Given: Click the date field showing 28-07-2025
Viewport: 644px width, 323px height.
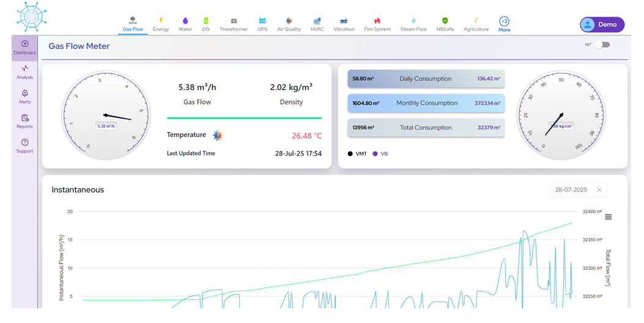Looking at the screenshot, I should coord(579,190).
